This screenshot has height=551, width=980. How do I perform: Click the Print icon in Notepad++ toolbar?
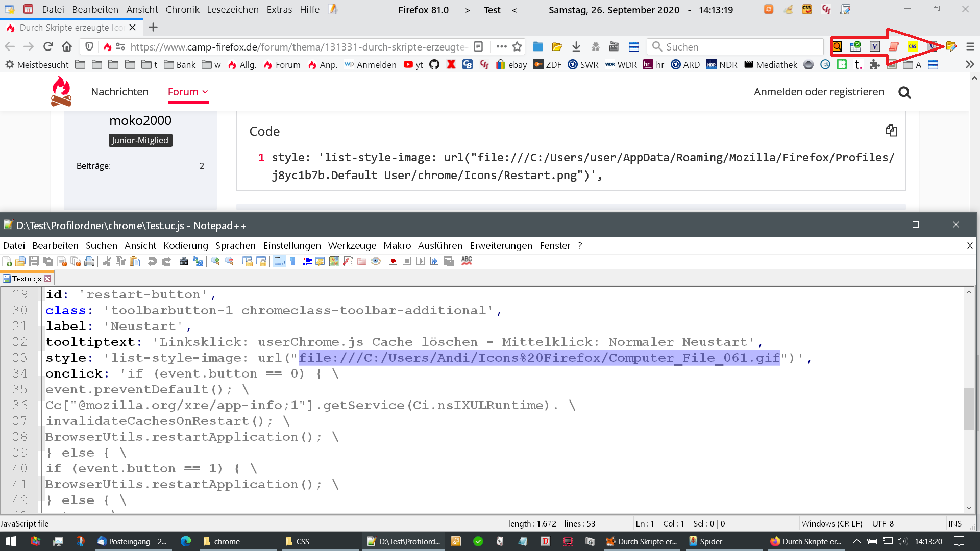[x=89, y=261]
